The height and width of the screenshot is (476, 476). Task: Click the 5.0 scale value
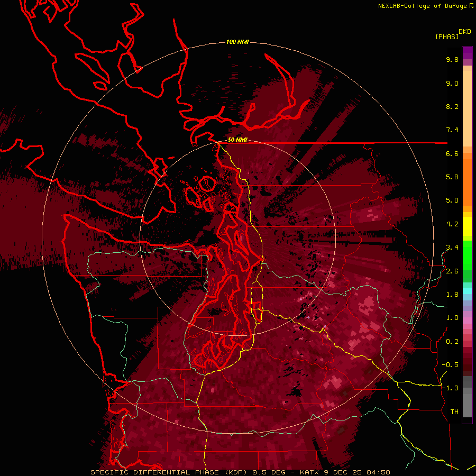coord(452,200)
